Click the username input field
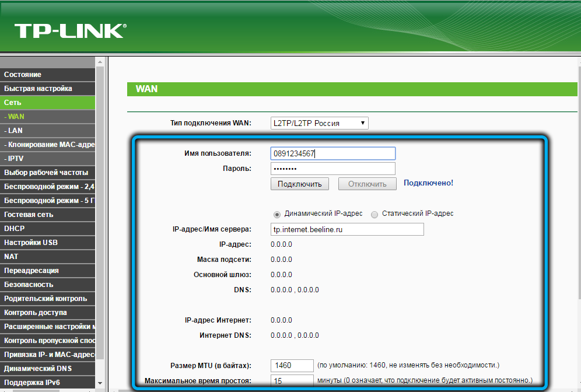Screen dimensions: 581x392 [332, 153]
